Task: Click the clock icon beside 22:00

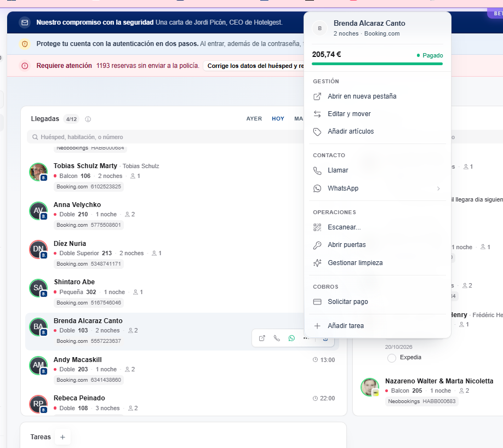Action: [315, 398]
